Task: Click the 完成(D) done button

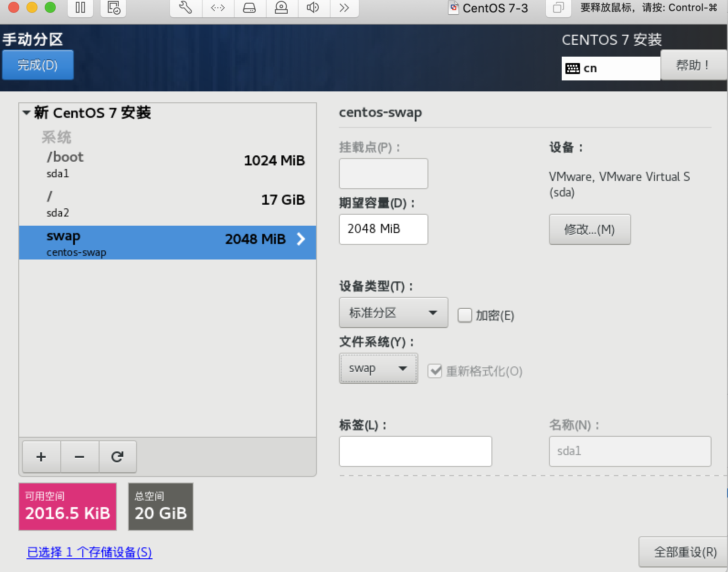Action: pyautogui.click(x=38, y=65)
